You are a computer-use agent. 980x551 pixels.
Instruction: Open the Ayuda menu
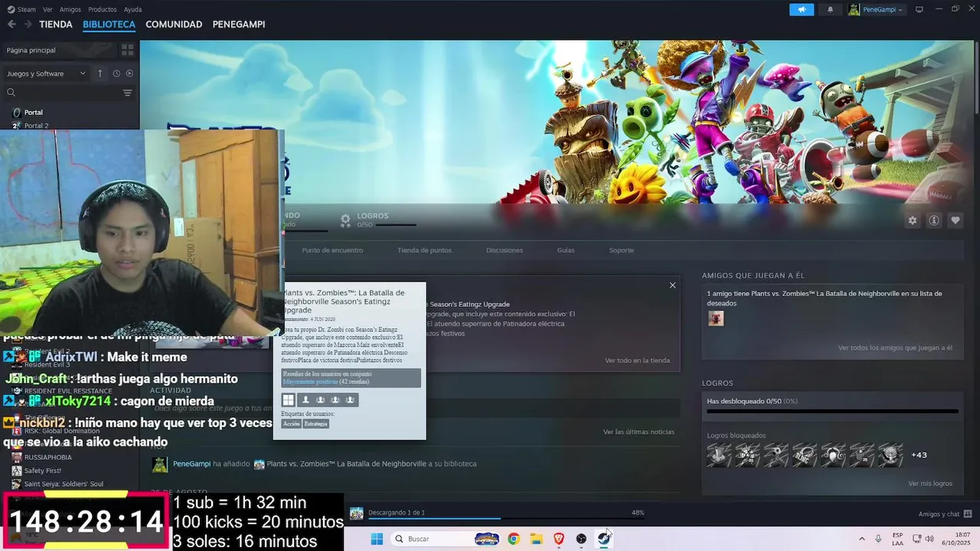(132, 9)
